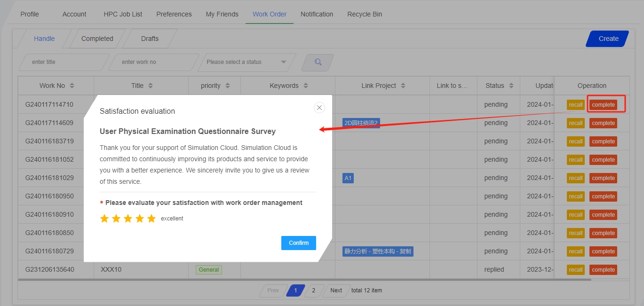
Task: Select the Work Order tab
Action: pos(270,14)
